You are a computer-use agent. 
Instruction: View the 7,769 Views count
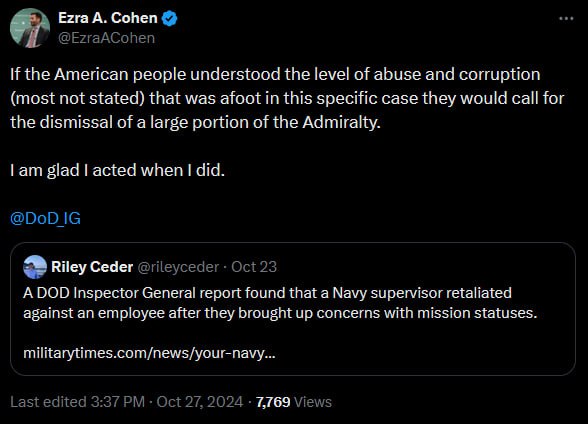[294, 402]
